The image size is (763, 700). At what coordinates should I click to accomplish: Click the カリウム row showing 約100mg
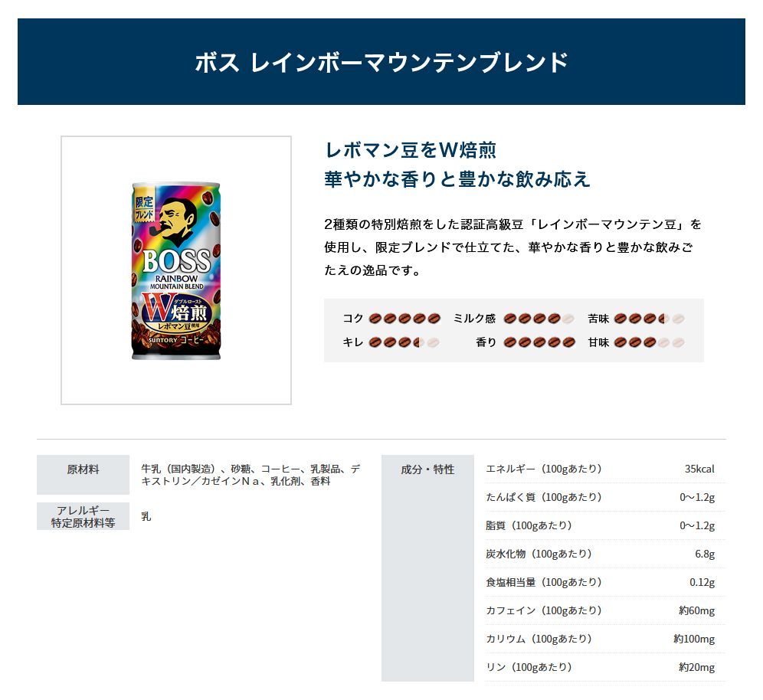tap(605, 639)
